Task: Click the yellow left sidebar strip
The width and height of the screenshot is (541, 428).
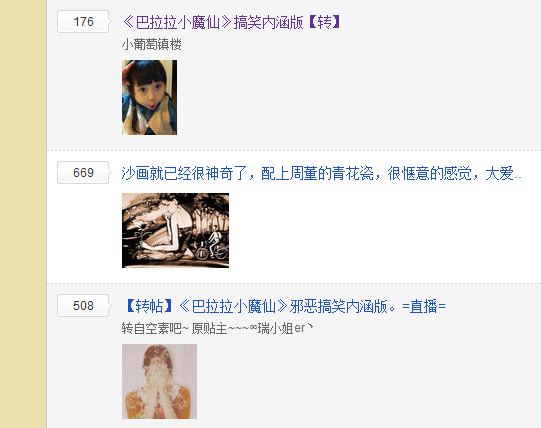Action: point(23,214)
